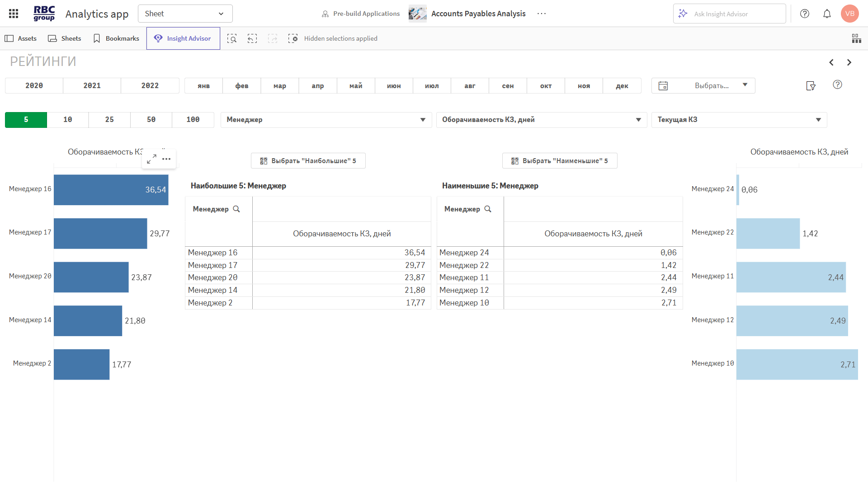Open the notifications bell
This screenshot has width=868, height=488.
click(x=827, y=14)
